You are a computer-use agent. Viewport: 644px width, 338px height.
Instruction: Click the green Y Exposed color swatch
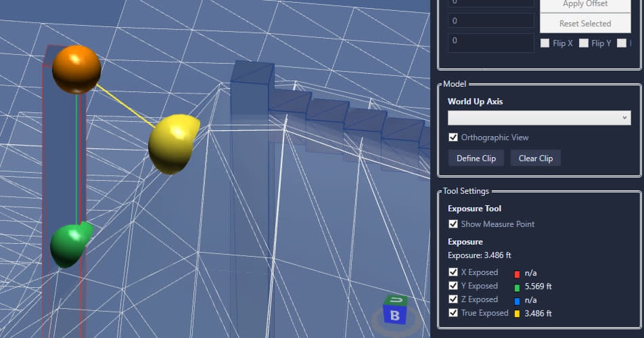pyautogui.click(x=517, y=287)
